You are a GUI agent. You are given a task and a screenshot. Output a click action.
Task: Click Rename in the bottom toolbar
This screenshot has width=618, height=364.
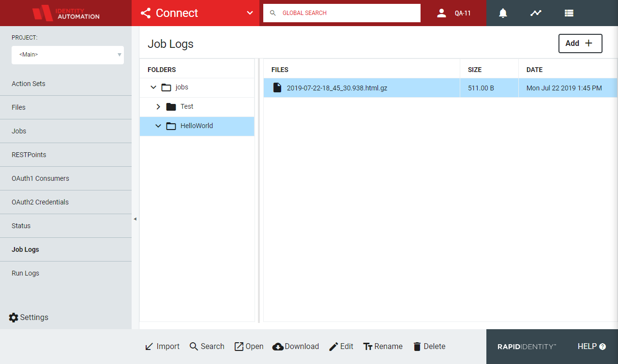tap(383, 347)
